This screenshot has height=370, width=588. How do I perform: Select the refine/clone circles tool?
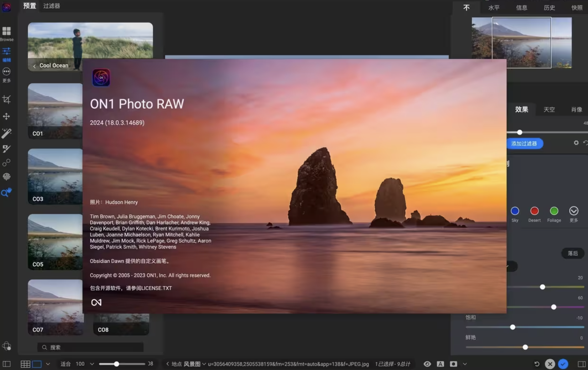6,163
